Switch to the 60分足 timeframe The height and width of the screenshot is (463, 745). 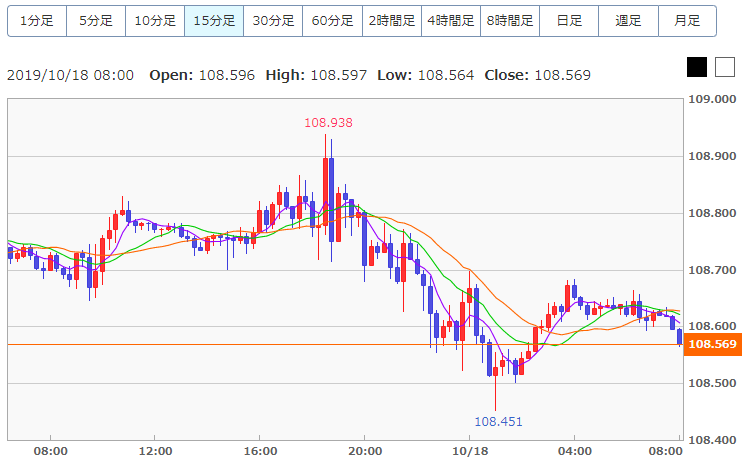[332, 21]
